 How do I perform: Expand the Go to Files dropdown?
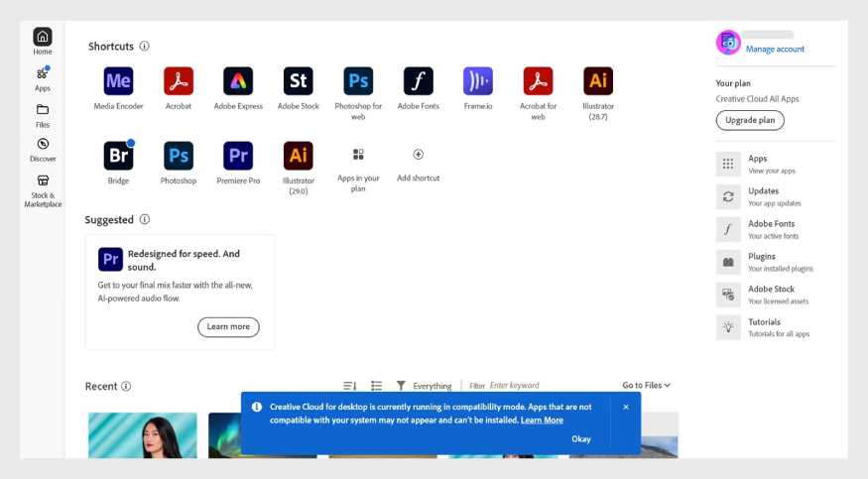point(646,385)
